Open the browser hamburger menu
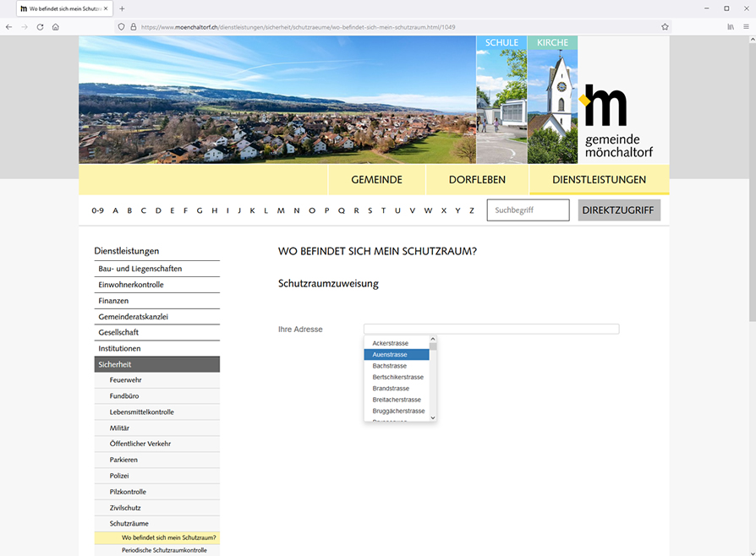This screenshot has width=756, height=556. click(746, 27)
